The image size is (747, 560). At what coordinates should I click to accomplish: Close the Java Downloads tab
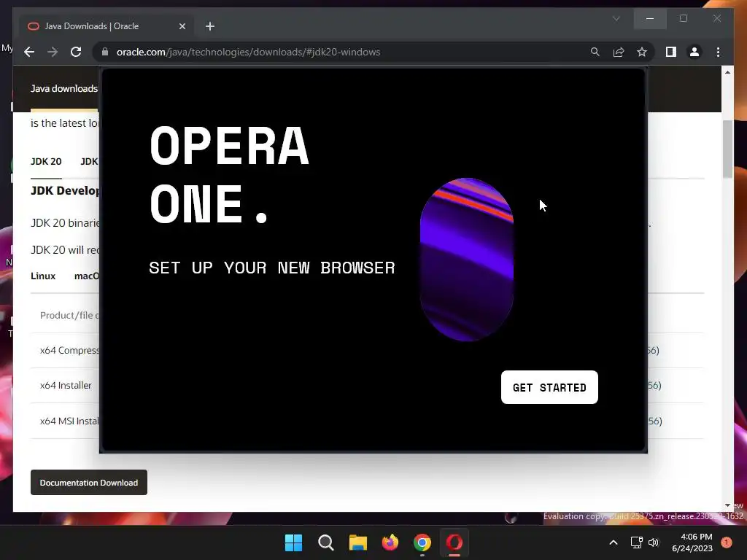coord(182,26)
